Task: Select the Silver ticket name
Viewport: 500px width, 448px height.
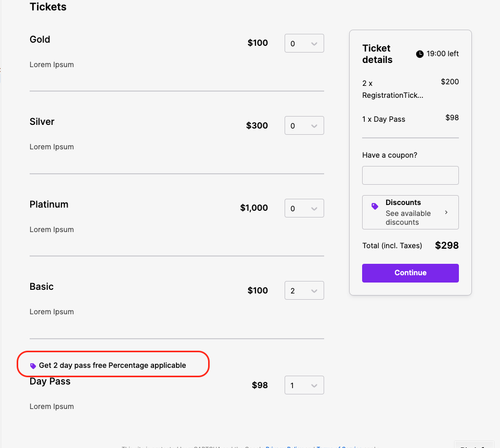Action: point(42,122)
